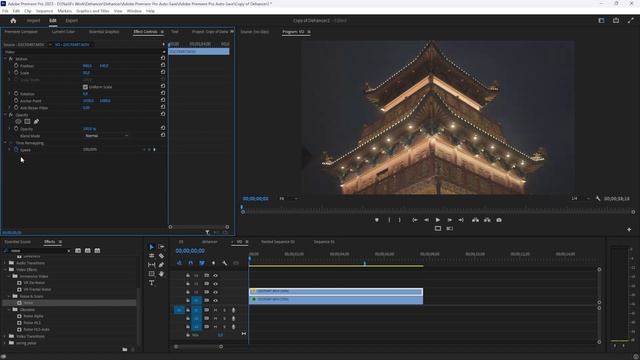The width and height of the screenshot is (640, 360).
Task: Toggle Position animation stopwatch
Action: 16,66
